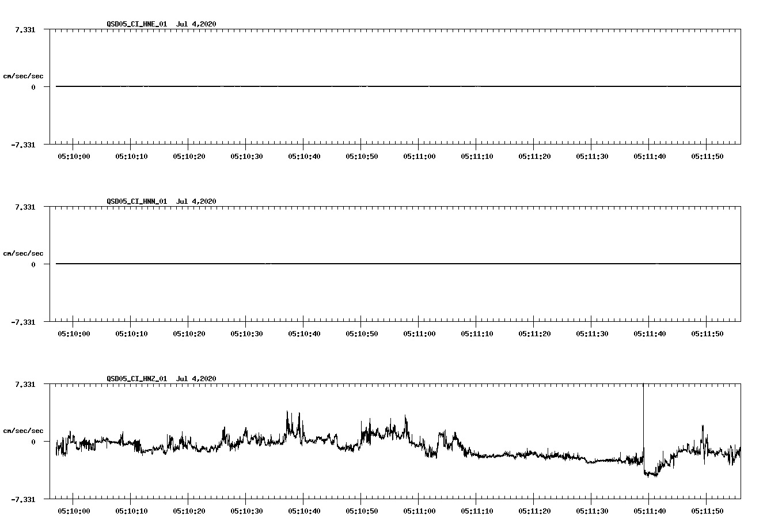Viewport: 782px width, 532px height.
Task: Click the 05:10:50 time label under HNN plot
Action: (362, 333)
